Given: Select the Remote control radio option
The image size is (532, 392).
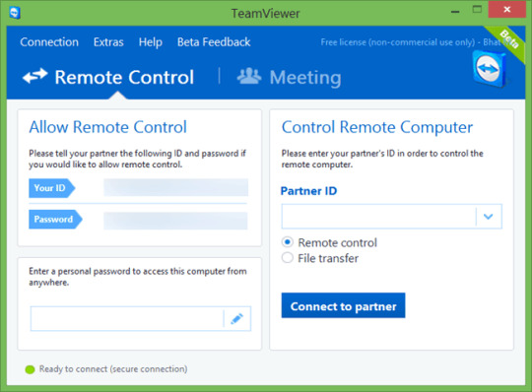Looking at the screenshot, I should click(x=288, y=242).
